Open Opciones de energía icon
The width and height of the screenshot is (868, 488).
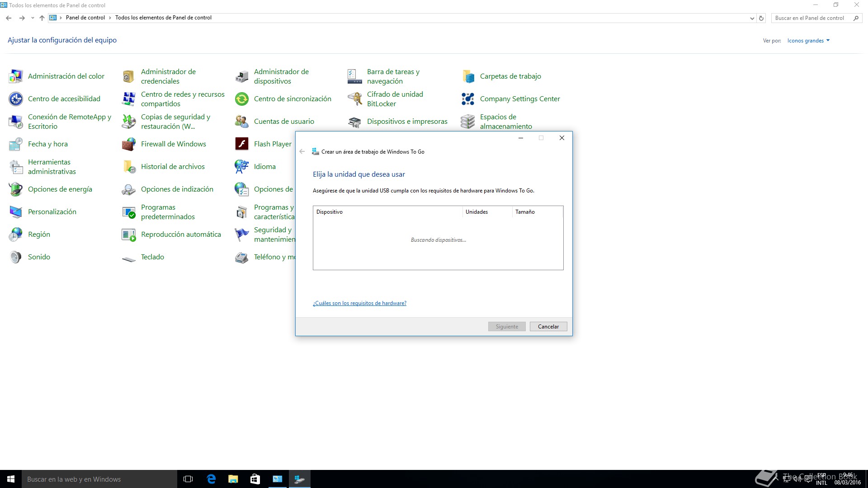(16, 189)
